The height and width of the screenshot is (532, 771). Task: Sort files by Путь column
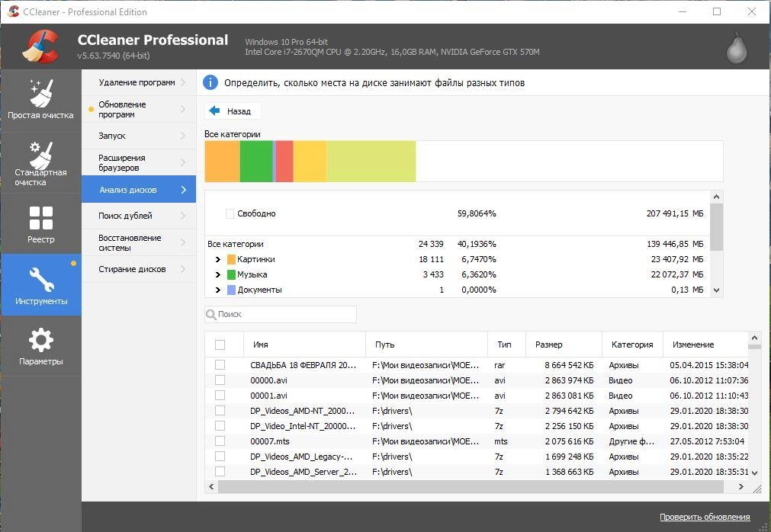click(426, 345)
